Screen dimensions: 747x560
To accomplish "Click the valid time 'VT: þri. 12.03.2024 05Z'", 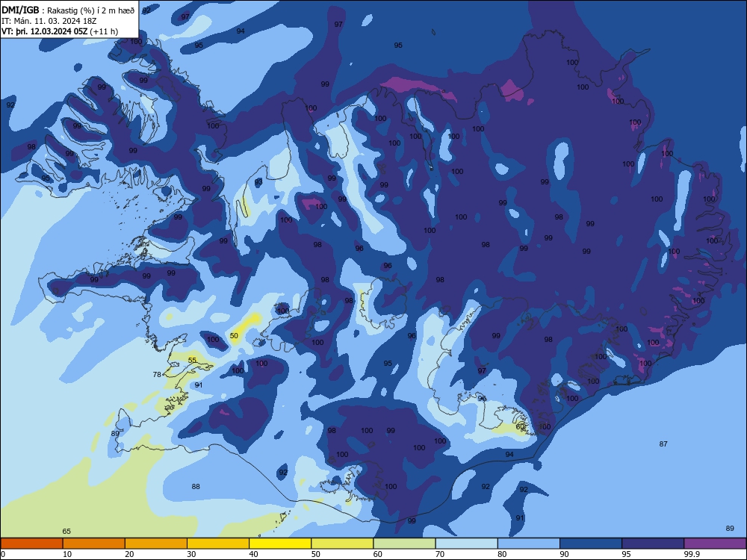I will [x=44, y=31].
